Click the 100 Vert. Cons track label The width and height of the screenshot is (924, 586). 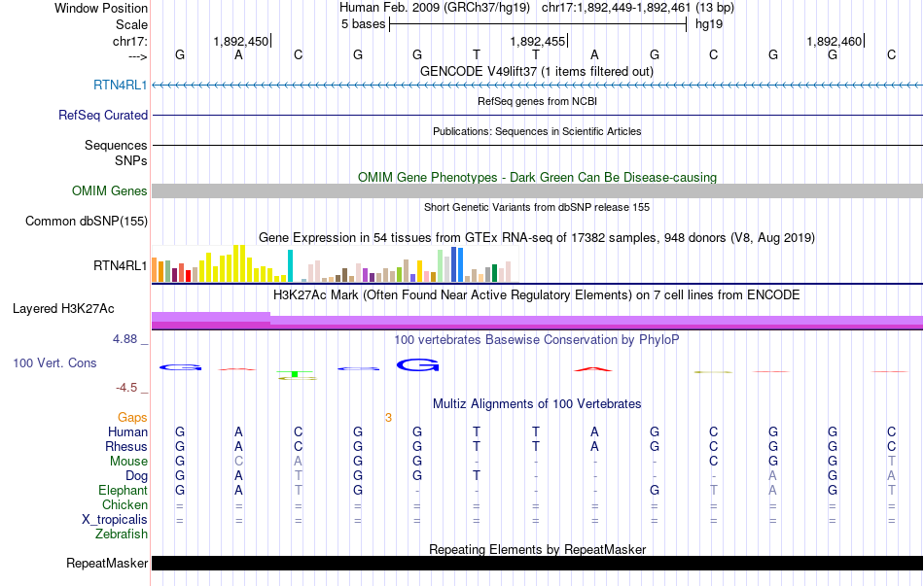point(54,362)
